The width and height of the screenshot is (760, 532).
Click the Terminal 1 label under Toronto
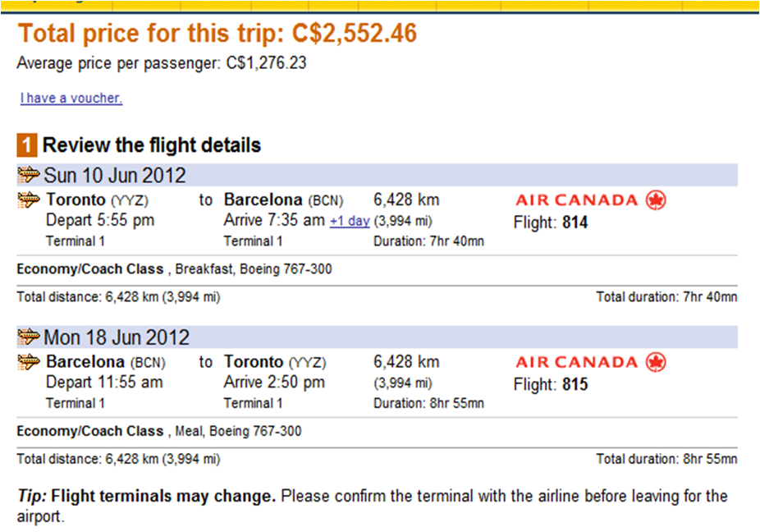tap(75, 241)
